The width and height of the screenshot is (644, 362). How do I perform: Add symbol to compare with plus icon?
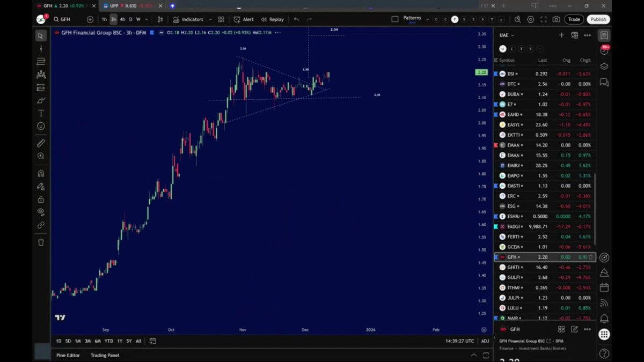coord(90,19)
